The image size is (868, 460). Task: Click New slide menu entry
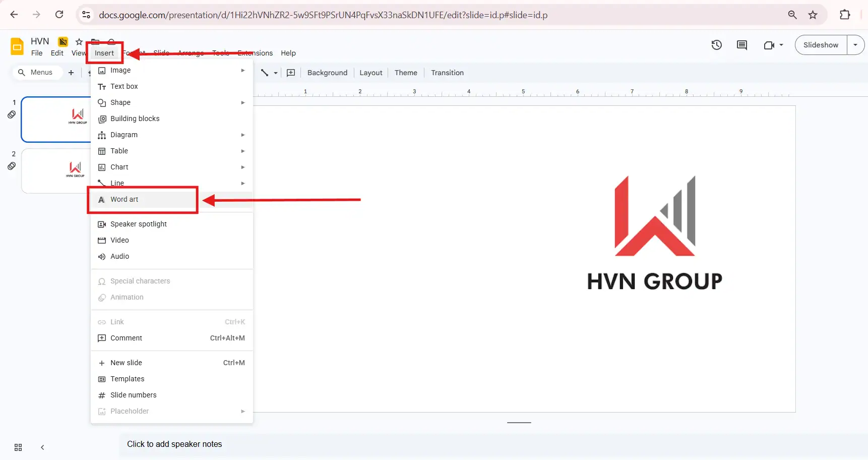point(126,363)
